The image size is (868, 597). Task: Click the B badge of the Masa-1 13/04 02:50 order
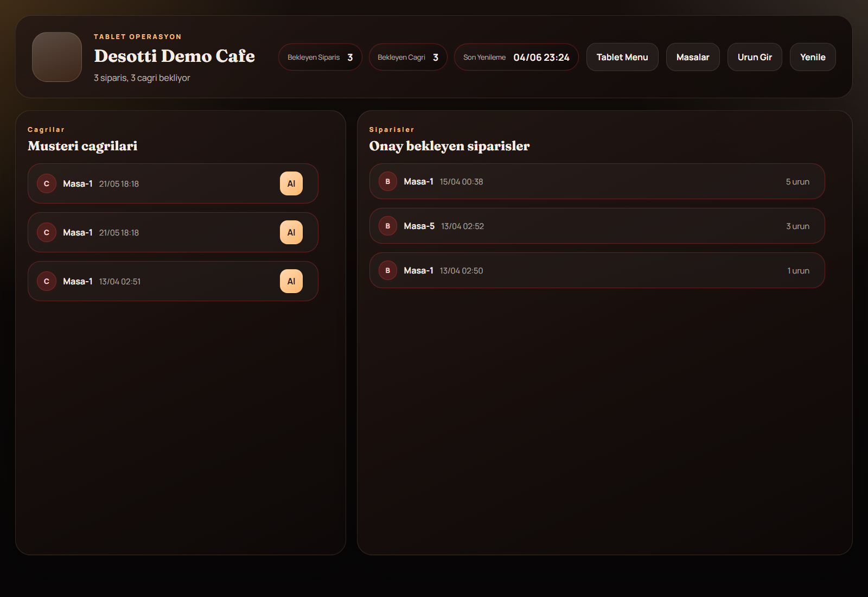388,270
